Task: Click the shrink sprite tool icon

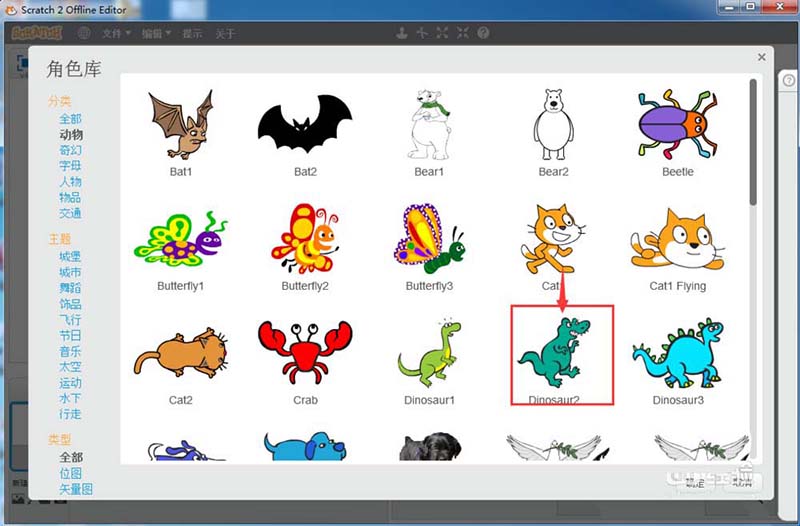Action: tap(463, 33)
